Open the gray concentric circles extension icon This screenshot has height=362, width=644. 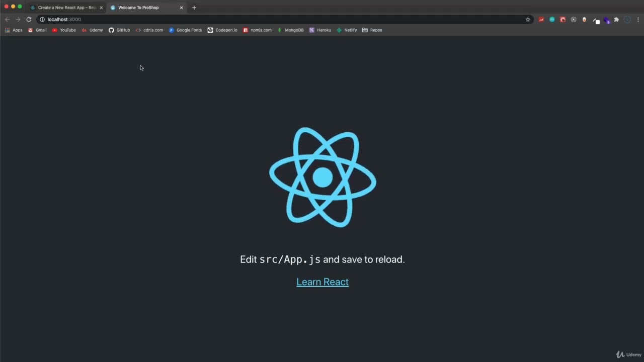pos(573,20)
